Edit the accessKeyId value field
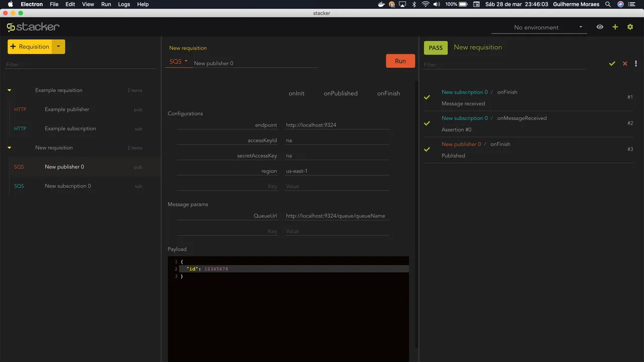This screenshot has width=644, height=362. pyautogui.click(x=337, y=140)
